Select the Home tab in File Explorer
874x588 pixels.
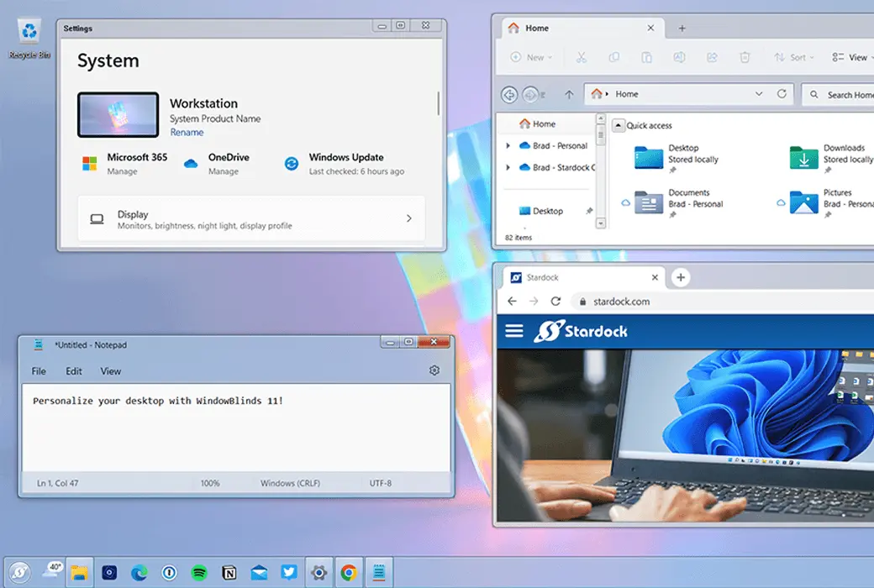(x=582, y=28)
